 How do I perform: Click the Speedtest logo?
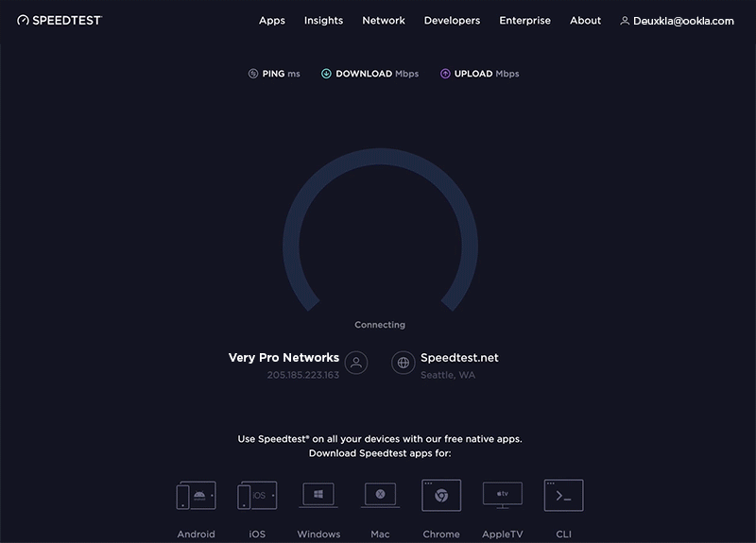click(60, 20)
